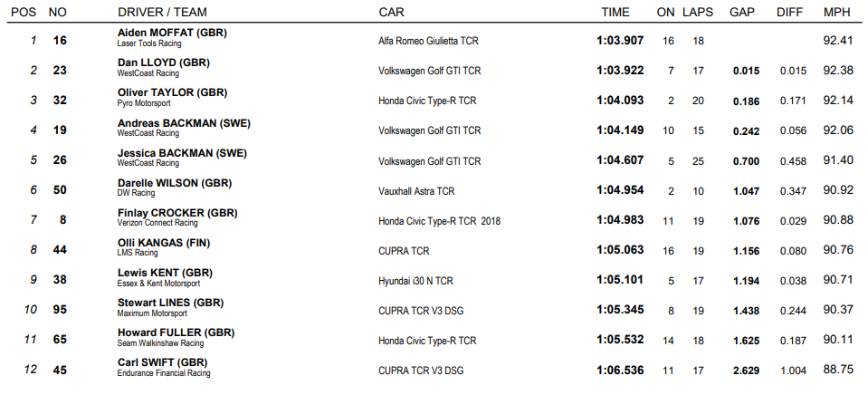Select the LAPS column header
The height and width of the screenshot is (395, 868).
698,12
